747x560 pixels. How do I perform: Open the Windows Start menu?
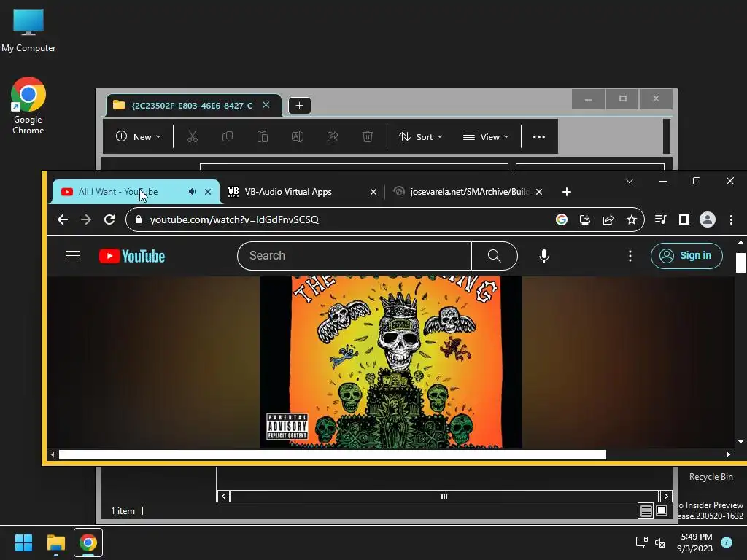tap(23, 542)
